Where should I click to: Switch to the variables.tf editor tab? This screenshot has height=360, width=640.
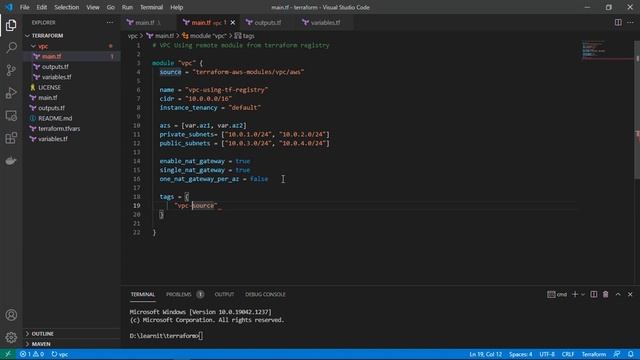pos(325,22)
